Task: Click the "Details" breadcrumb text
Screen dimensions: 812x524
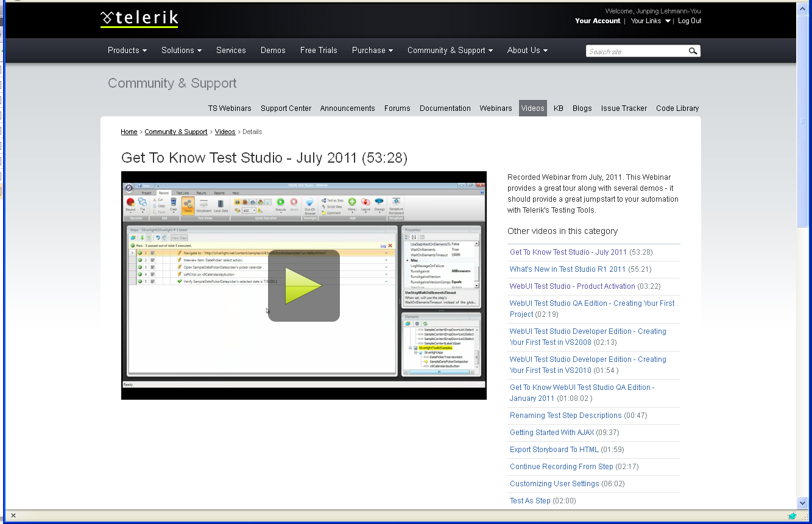Action: [x=252, y=132]
